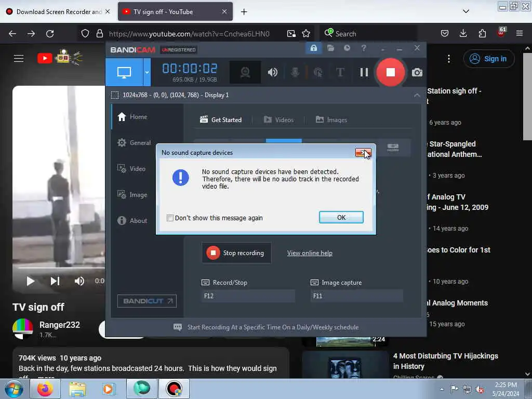The height and width of the screenshot is (399, 532).
Task: Toggle text overlay T icon
Action: click(340, 72)
